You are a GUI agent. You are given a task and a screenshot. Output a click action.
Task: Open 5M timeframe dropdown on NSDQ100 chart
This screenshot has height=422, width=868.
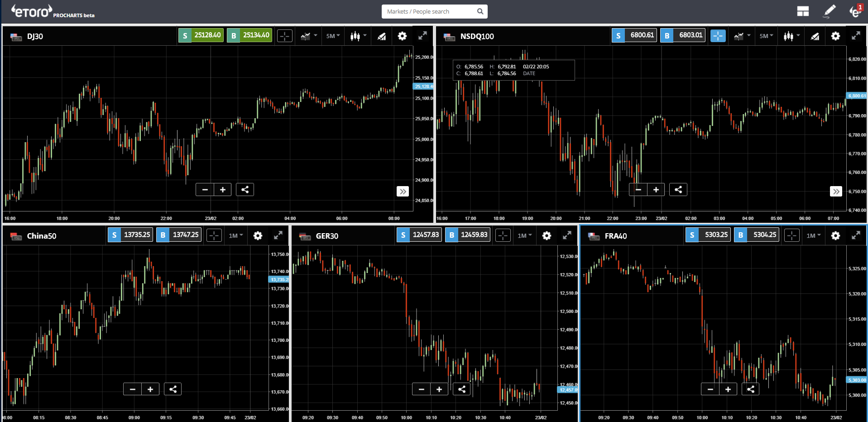(766, 36)
